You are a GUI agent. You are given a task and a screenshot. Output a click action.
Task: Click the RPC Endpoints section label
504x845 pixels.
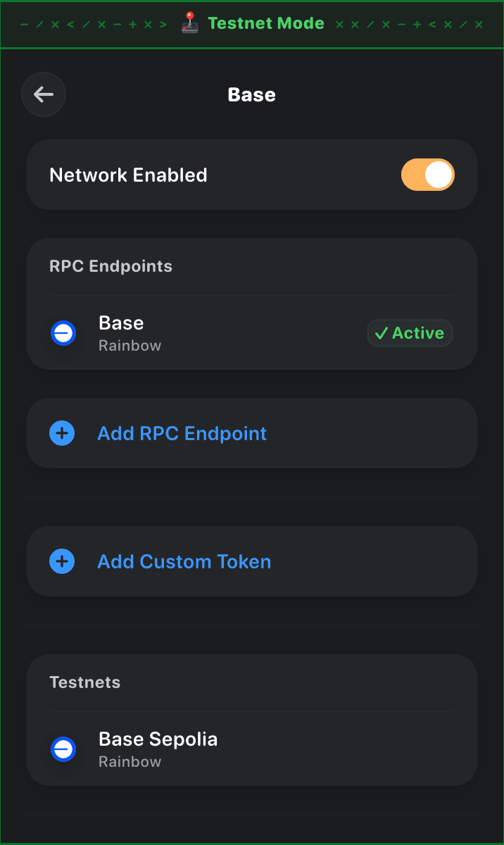111,265
